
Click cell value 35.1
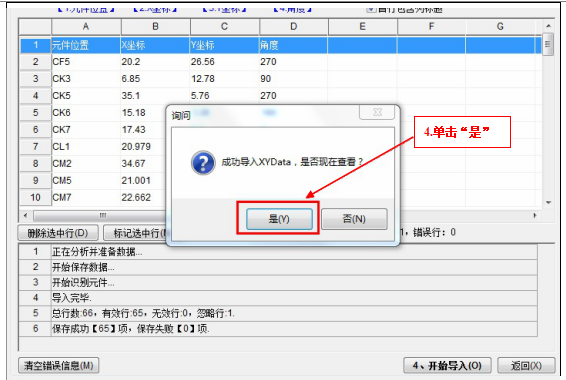coord(155,96)
